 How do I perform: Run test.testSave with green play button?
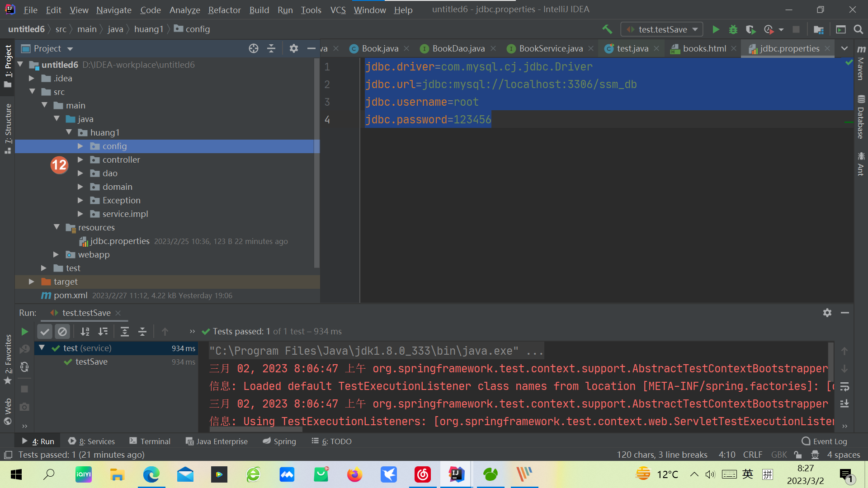pos(716,29)
